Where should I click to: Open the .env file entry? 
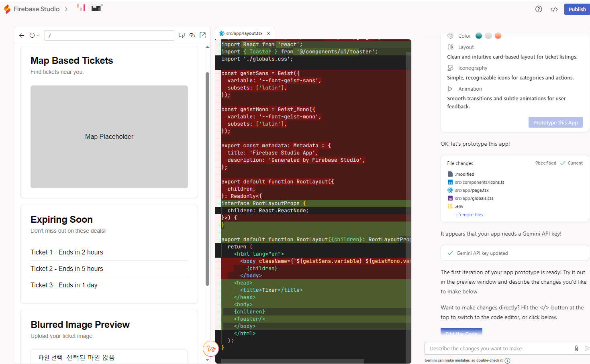[x=459, y=206]
